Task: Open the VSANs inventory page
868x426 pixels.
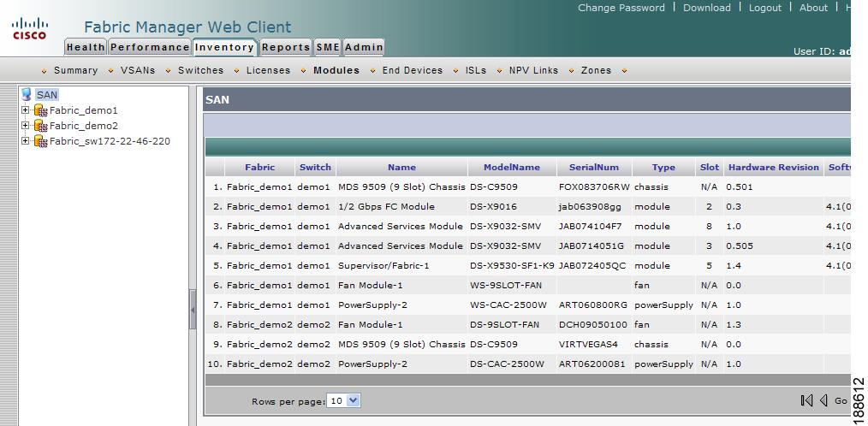Action: 138,70
